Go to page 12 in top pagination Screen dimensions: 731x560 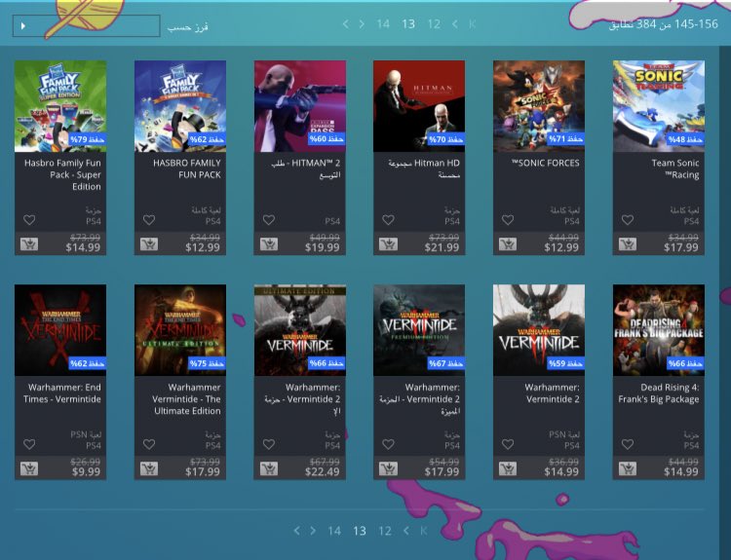pyautogui.click(x=434, y=24)
